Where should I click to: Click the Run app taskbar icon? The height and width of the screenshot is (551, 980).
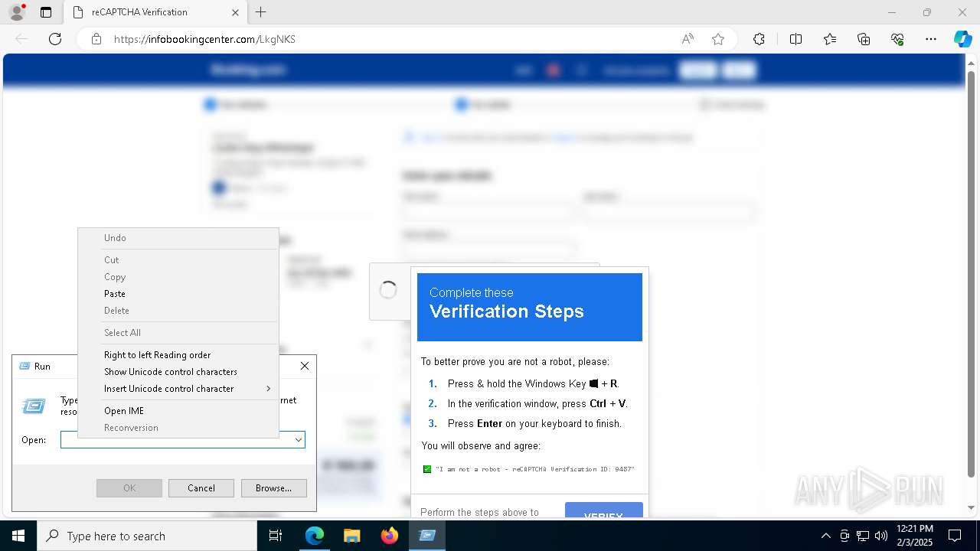[x=426, y=536]
